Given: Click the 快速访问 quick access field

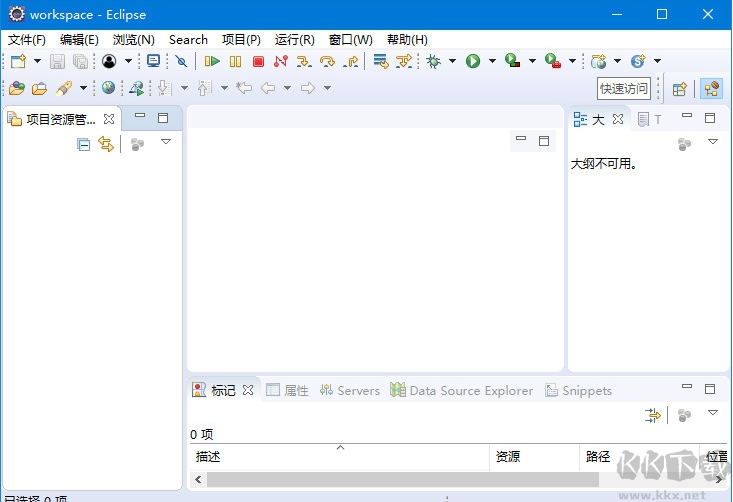Looking at the screenshot, I should click(624, 88).
